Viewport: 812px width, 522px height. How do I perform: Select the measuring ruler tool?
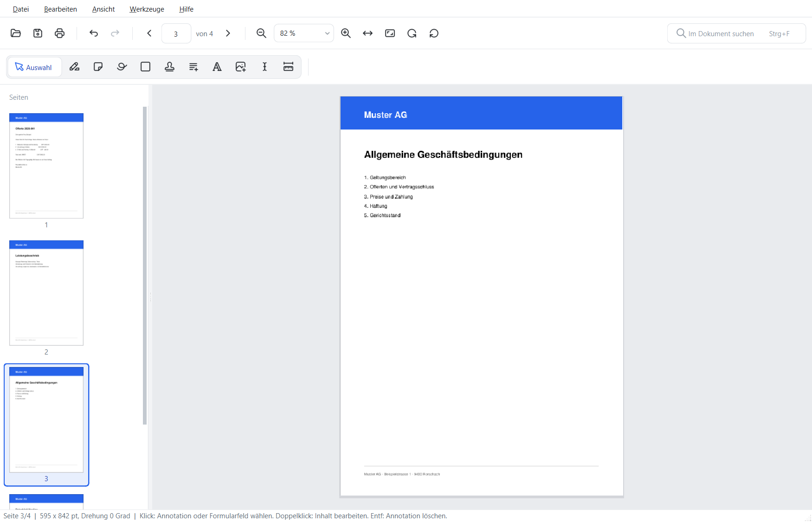pos(288,67)
